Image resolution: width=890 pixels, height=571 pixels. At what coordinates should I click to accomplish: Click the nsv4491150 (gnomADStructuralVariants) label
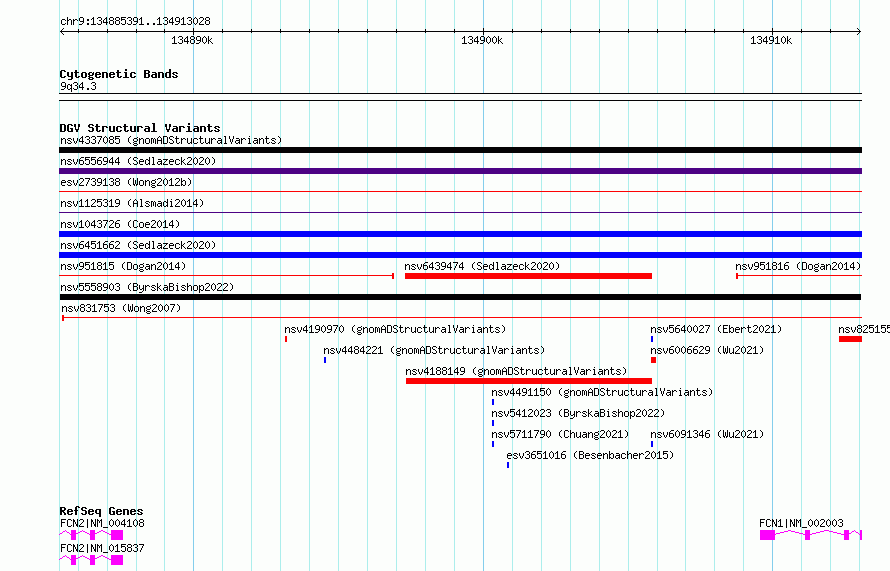(602, 392)
